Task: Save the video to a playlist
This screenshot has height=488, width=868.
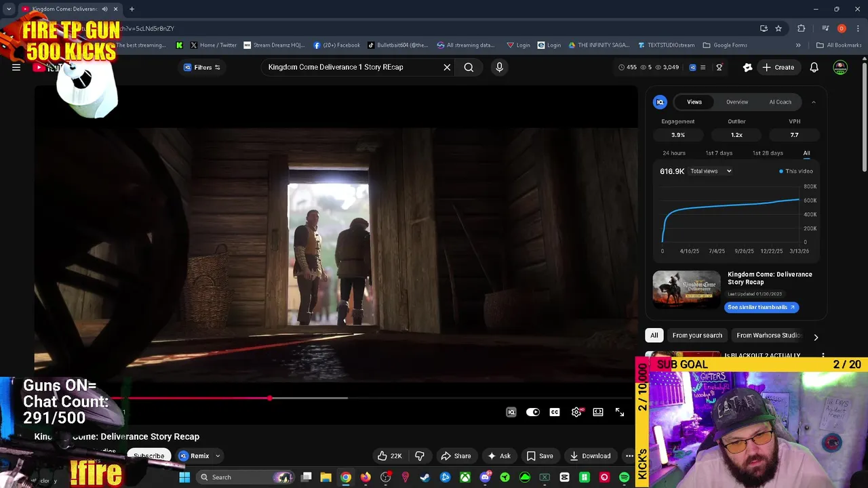Action: 540,455
